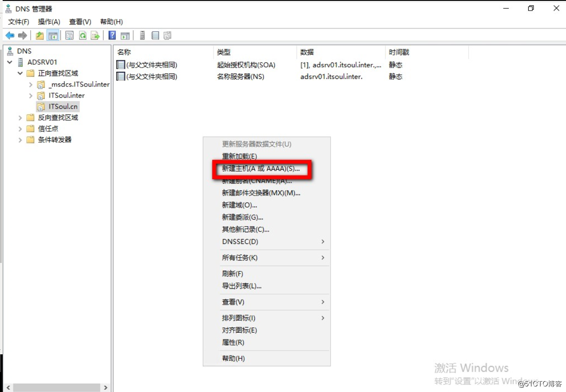
Task: Open the DNSSEC(D) submenu arrow
Action: [x=323, y=242]
